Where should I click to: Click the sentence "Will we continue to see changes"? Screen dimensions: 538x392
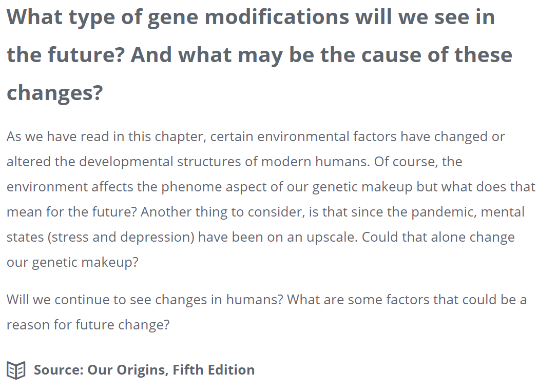[145, 300]
